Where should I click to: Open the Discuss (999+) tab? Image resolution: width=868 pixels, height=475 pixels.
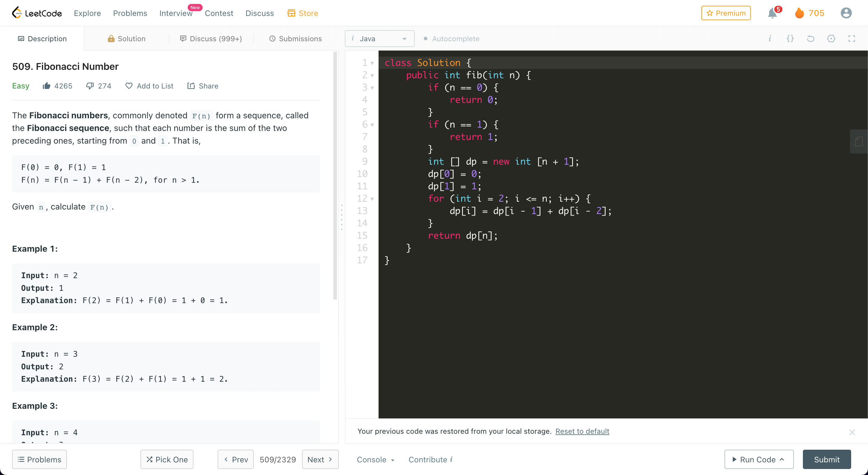tap(211, 39)
